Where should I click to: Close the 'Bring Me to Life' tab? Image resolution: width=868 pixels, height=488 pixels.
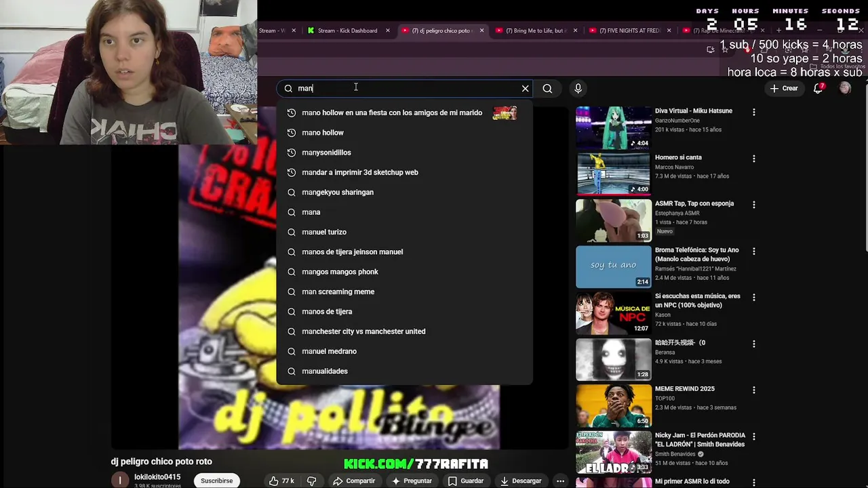pos(576,30)
